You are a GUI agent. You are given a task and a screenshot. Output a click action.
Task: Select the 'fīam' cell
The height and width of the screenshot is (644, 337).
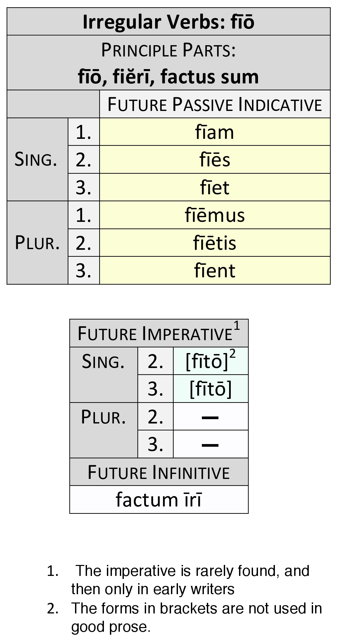tap(214, 132)
